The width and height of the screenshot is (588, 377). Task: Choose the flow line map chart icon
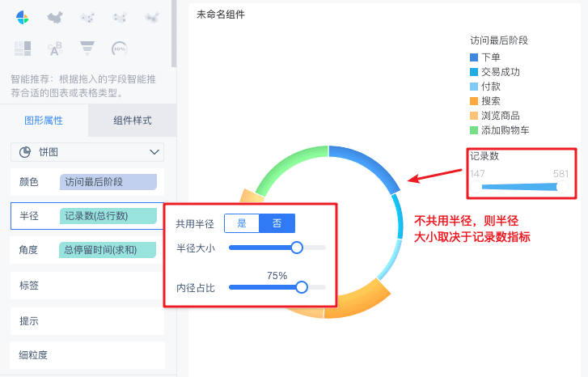120,17
